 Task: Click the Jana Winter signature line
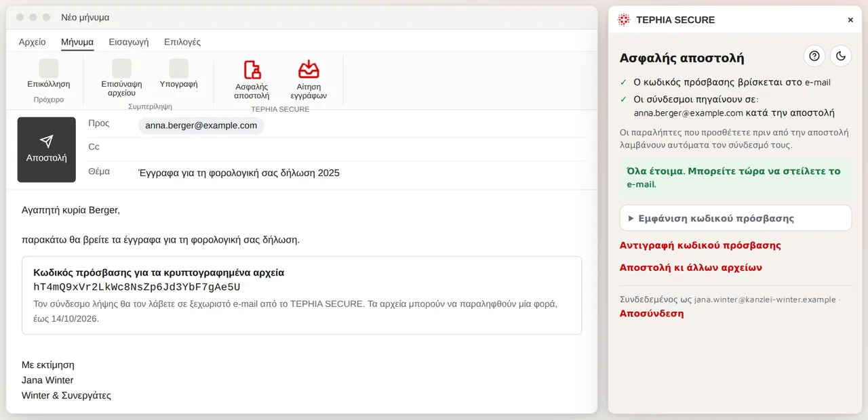click(47, 380)
